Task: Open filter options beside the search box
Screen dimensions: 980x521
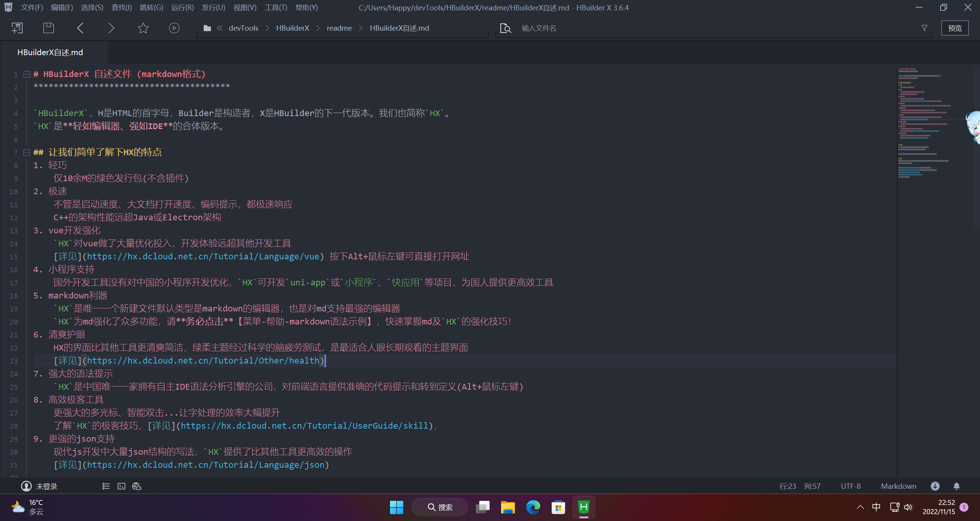Action: point(924,28)
